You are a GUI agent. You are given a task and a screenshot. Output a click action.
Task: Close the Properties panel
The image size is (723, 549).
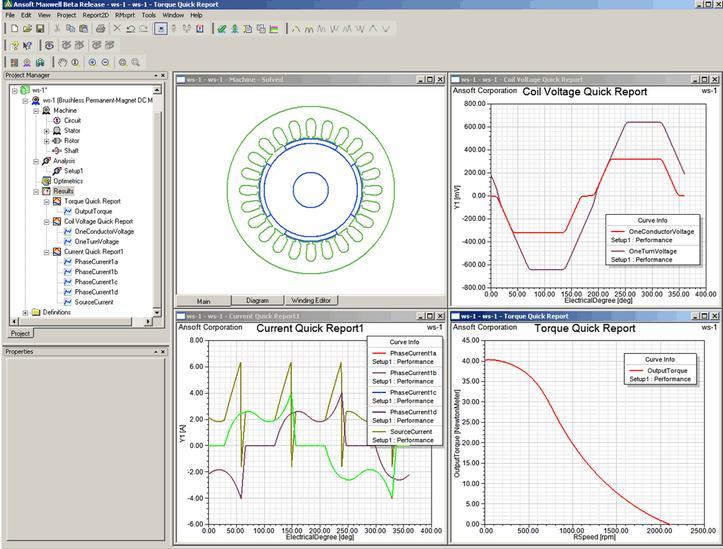pos(162,352)
